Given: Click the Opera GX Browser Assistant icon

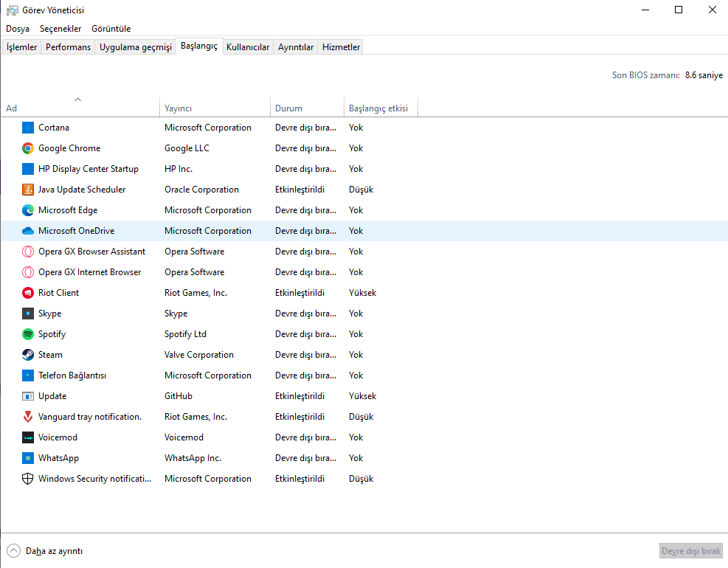Looking at the screenshot, I should tap(28, 252).
